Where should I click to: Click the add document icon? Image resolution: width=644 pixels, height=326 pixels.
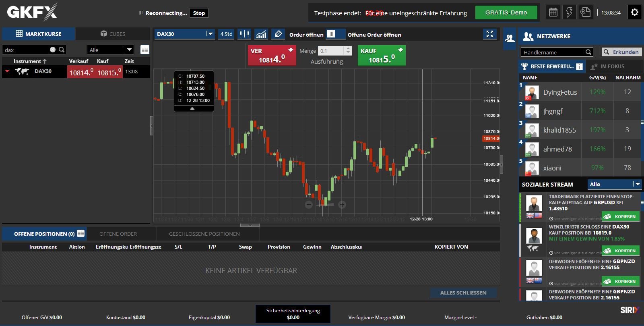coord(585,12)
